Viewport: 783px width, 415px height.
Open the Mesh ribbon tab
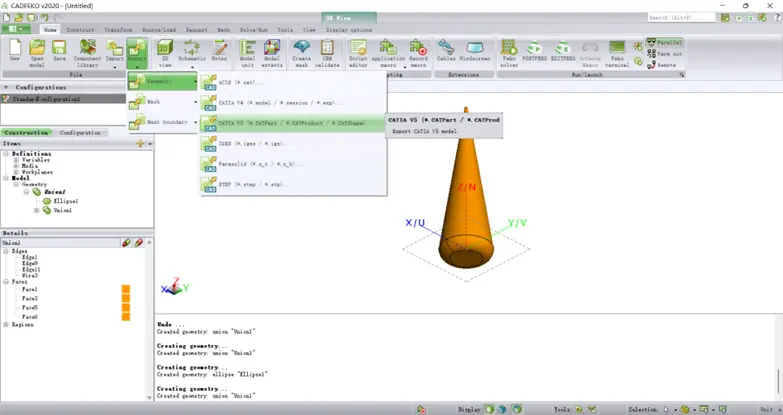[223, 30]
